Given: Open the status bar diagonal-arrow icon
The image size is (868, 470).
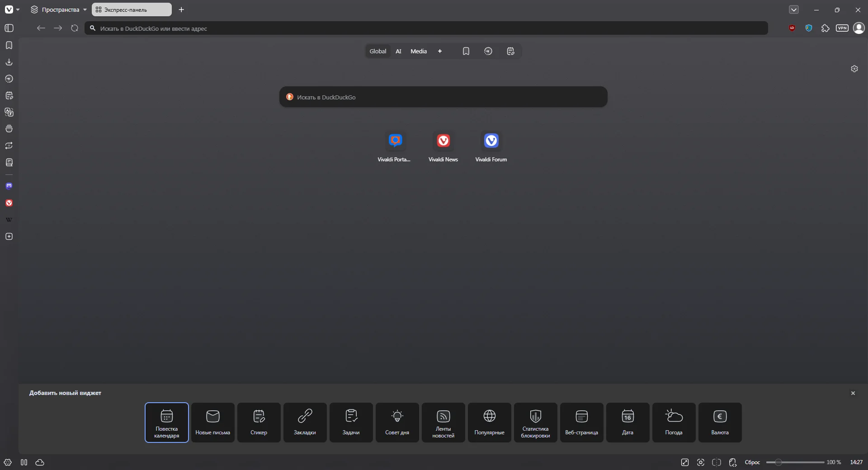Looking at the screenshot, I should tap(685, 462).
